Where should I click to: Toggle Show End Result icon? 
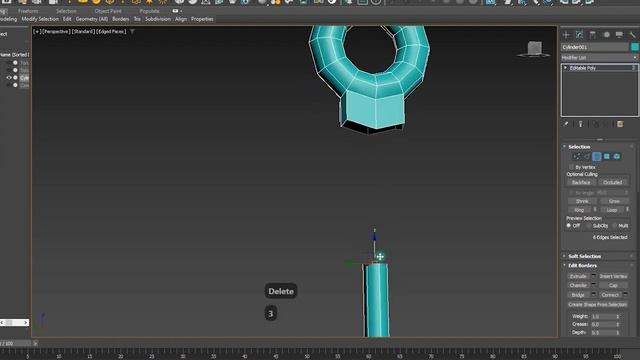tap(580, 124)
